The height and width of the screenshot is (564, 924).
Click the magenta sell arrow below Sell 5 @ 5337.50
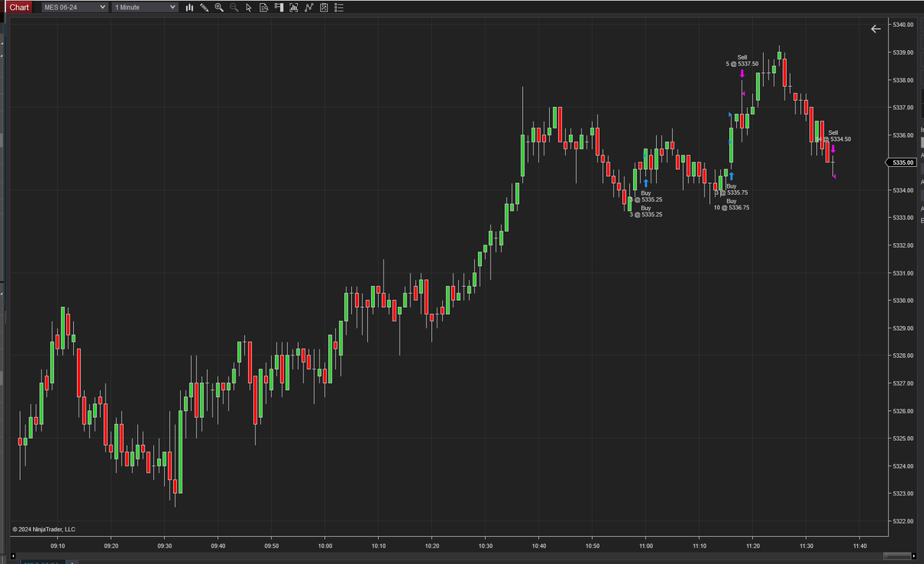pos(742,73)
